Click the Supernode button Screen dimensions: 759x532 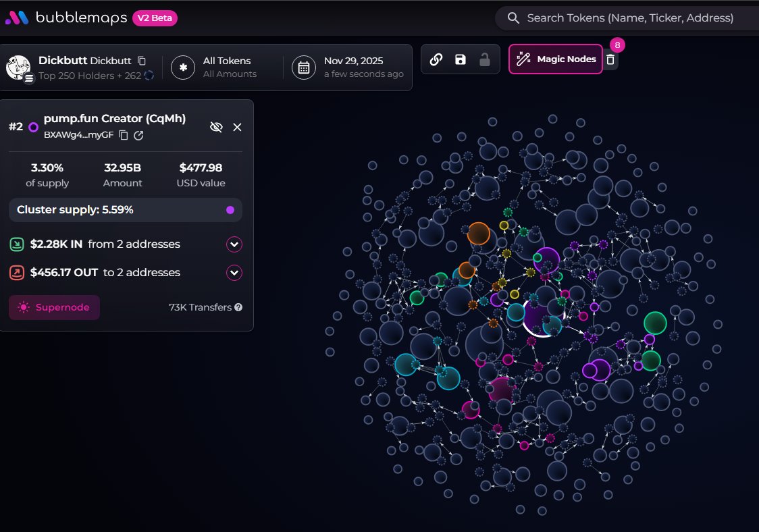coord(54,307)
